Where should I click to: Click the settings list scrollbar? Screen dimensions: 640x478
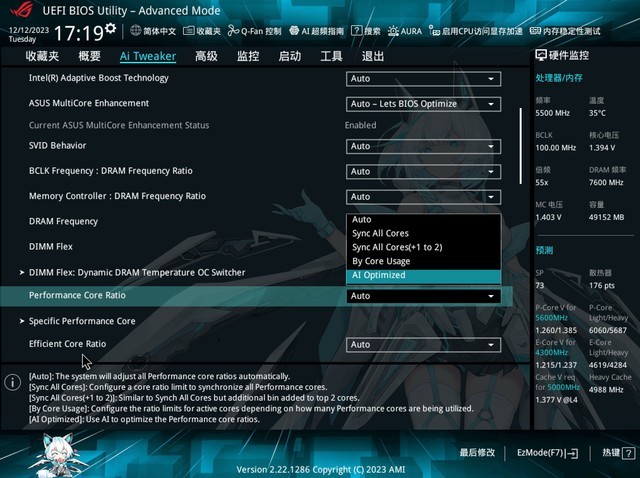coord(521,146)
